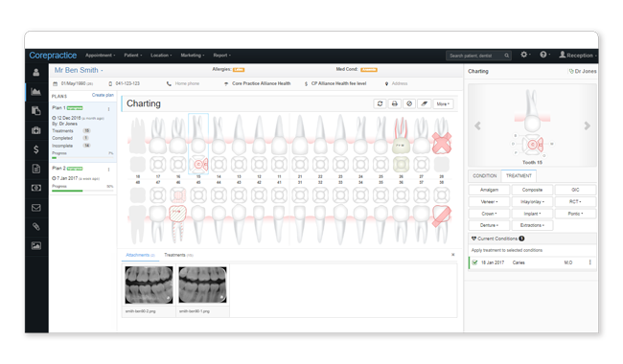Click the Create plan link
623x364 pixels.
(x=103, y=95)
